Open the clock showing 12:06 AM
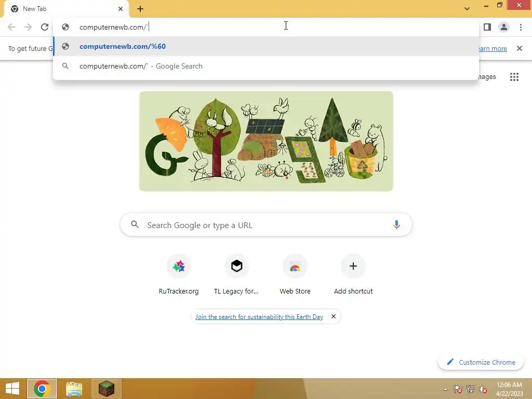Viewport: 532px width, 399px height. (x=509, y=389)
